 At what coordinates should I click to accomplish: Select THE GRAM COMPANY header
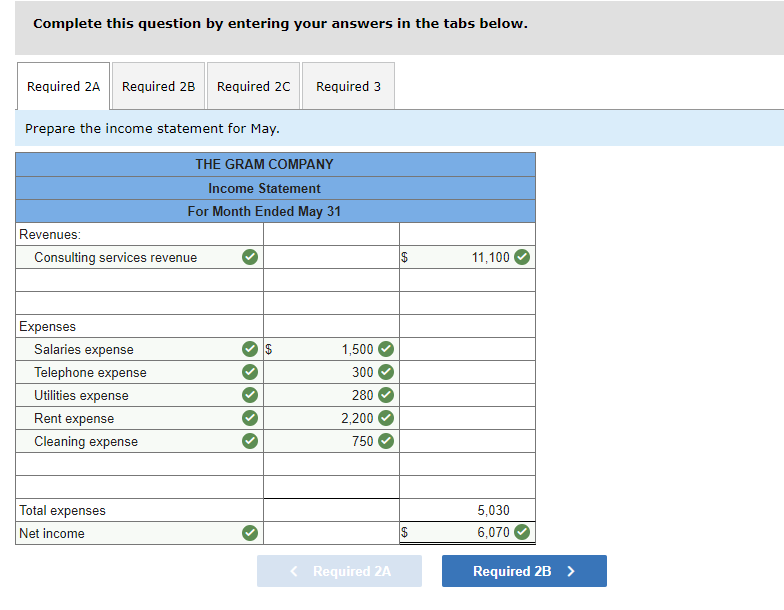(276, 164)
